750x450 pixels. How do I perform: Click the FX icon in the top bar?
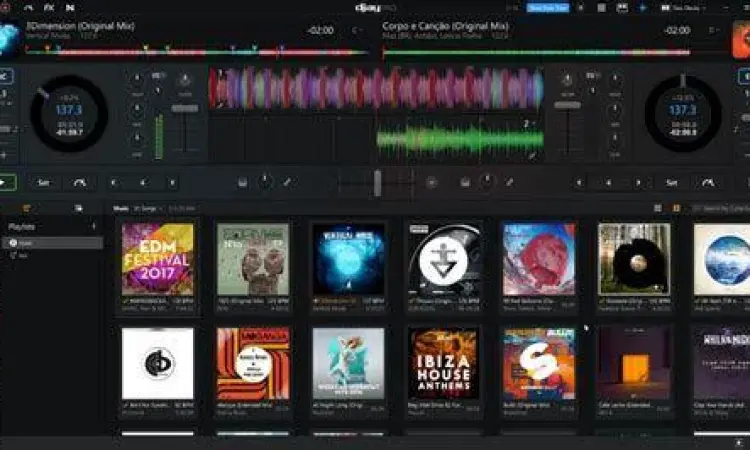48,8
